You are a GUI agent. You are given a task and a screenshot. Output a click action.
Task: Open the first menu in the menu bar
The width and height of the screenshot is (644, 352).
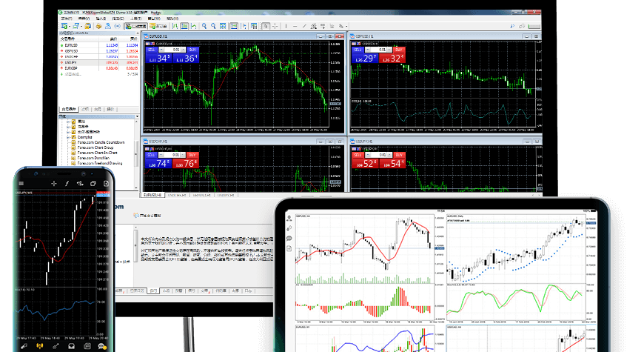tap(68, 17)
